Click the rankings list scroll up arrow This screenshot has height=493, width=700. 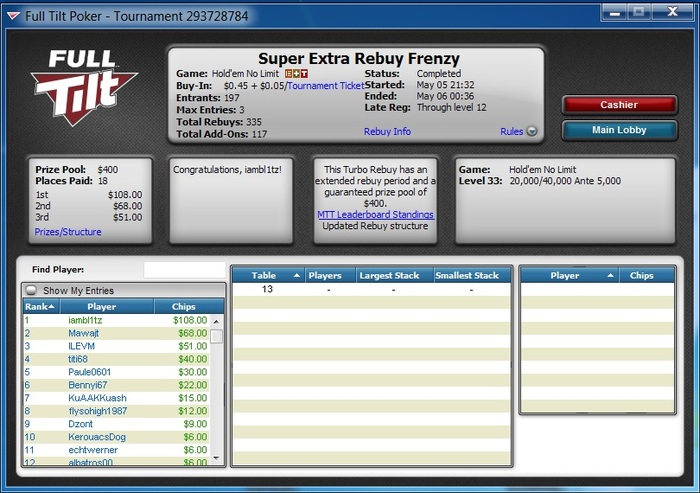coord(217,321)
